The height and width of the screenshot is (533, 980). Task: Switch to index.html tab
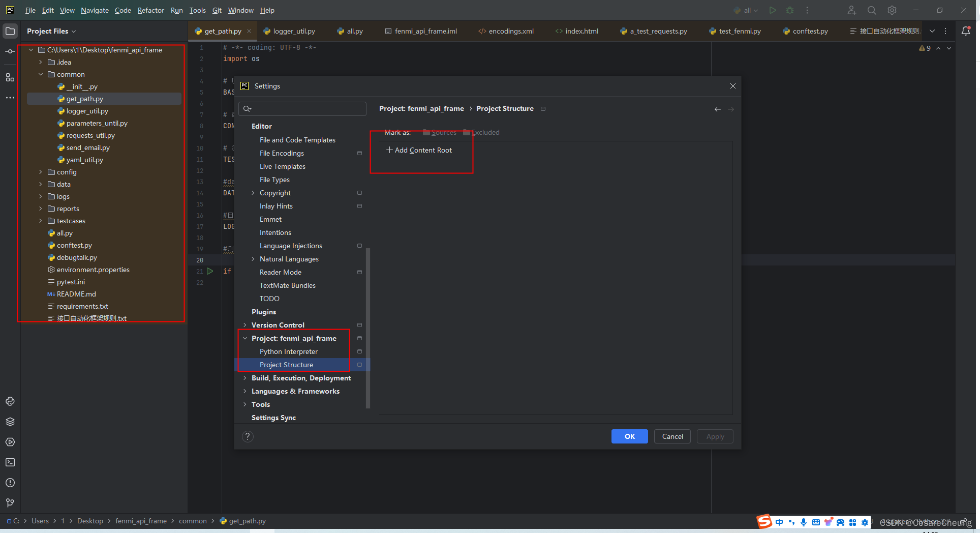pyautogui.click(x=577, y=31)
